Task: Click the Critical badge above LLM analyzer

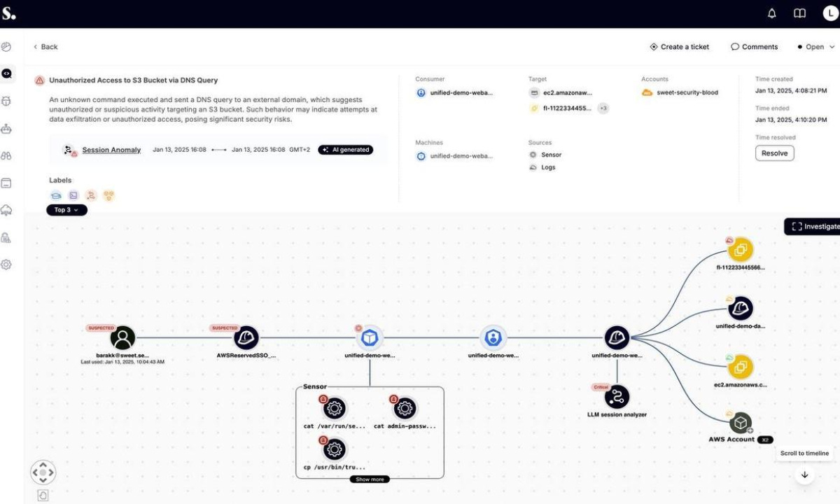Action: 601,386
